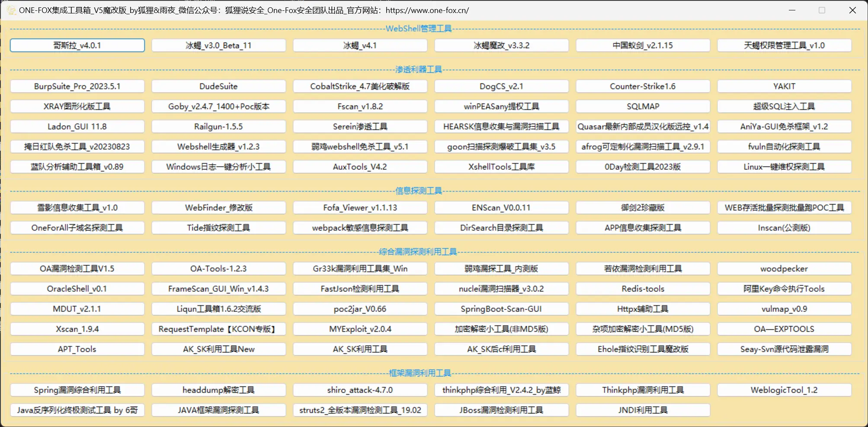The image size is (868, 427).
Task: Minimize the ONE-FOX toolbox window
Action: (x=792, y=10)
